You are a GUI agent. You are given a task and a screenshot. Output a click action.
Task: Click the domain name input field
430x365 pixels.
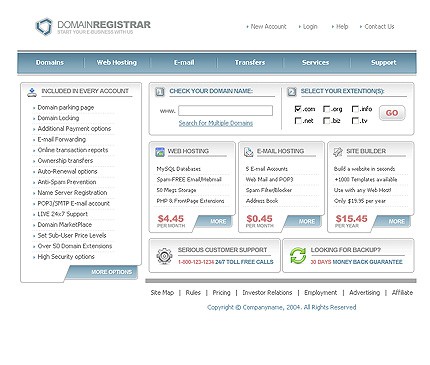pyautogui.click(x=225, y=111)
